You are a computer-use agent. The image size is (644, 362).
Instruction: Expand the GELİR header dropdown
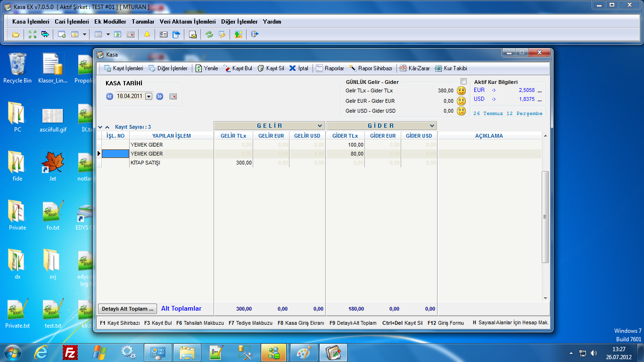[320, 126]
